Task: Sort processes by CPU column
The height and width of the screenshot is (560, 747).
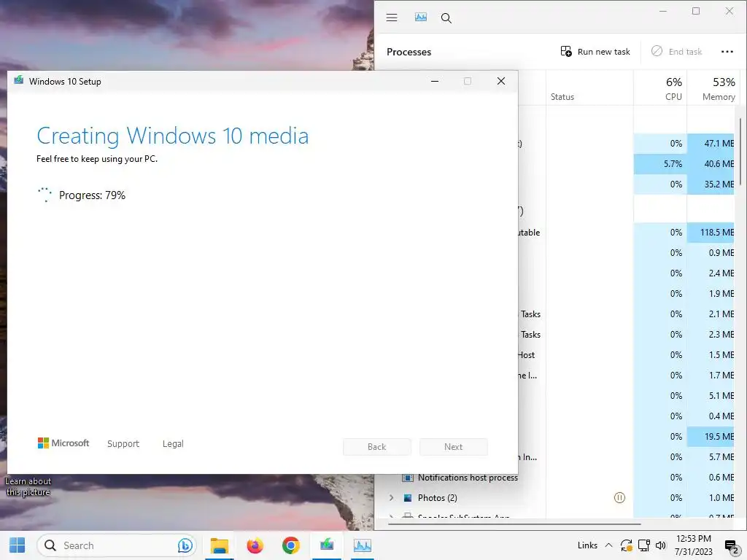Action: pyautogui.click(x=660, y=88)
